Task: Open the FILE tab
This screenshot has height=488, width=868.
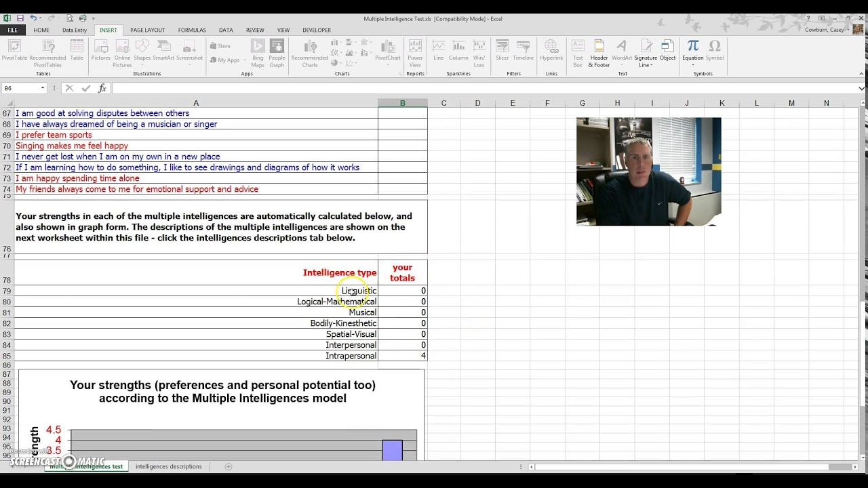Action: [x=12, y=30]
